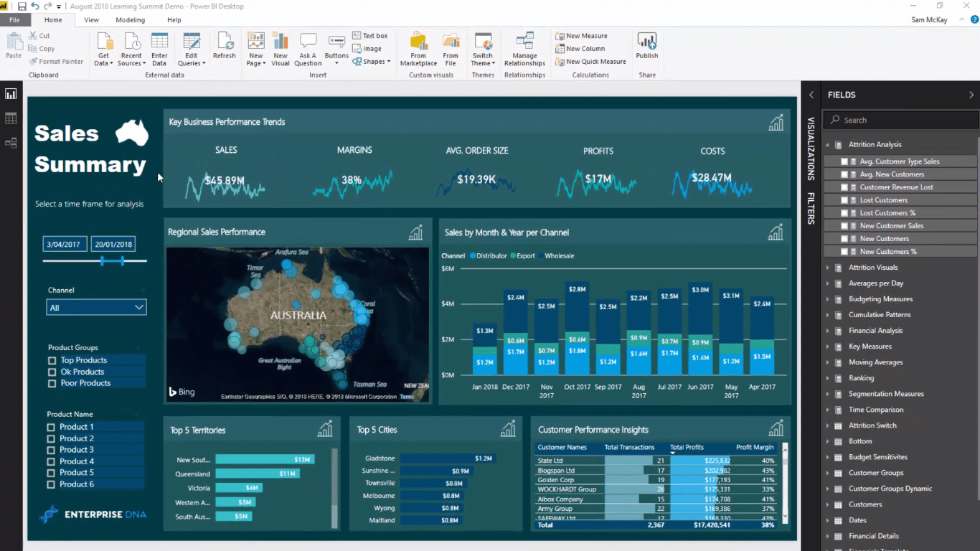
Task: Click the end date field 20/01/2018
Action: point(113,245)
